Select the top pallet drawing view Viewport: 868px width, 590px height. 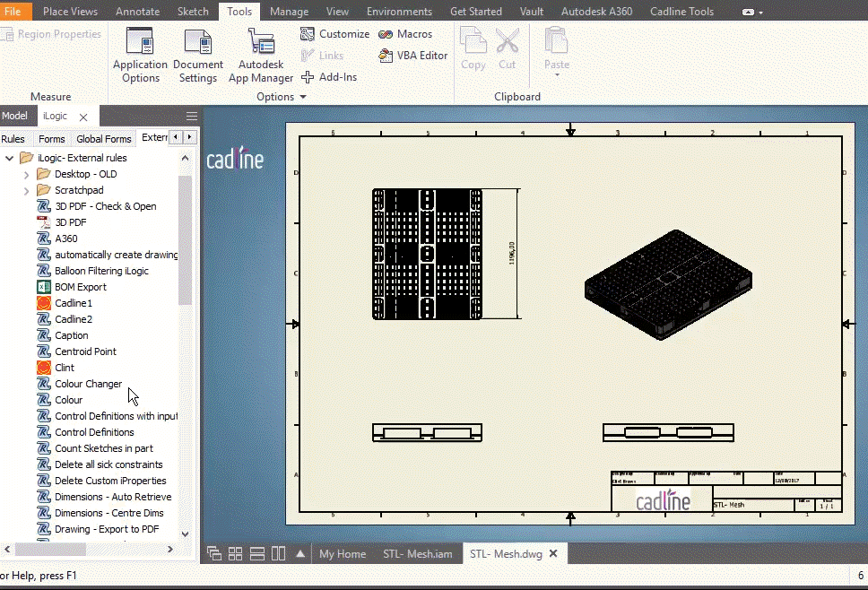427,254
